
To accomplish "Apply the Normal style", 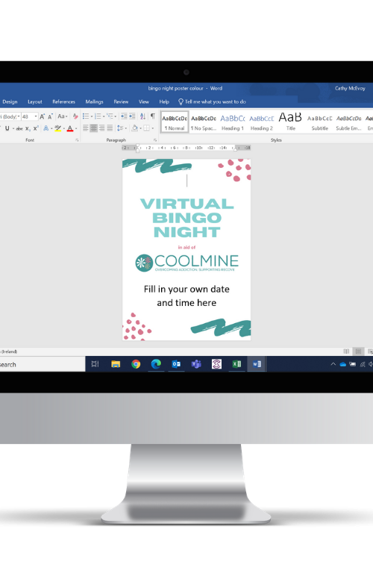I will click(x=175, y=122).
